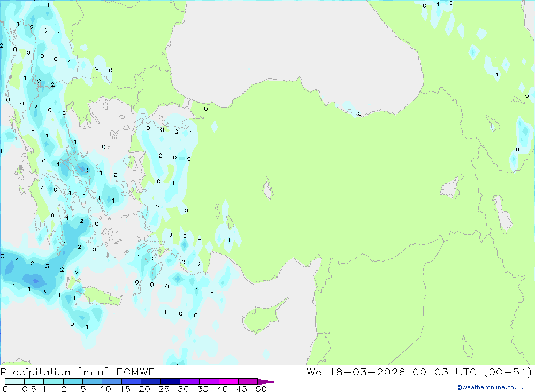Pick the 45–50 mm legend swatch
This screenshot has width=535, height=392.
point(248,381)
